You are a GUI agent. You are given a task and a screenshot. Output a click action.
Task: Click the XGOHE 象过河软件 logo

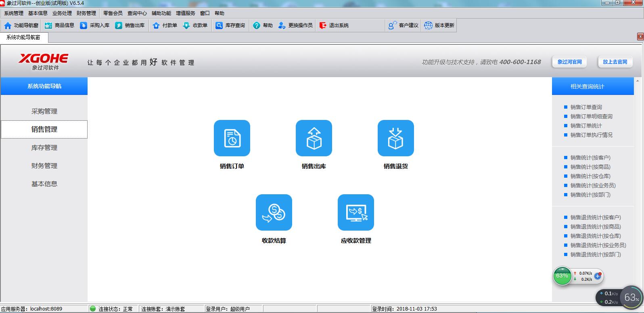tap(44, 62)
